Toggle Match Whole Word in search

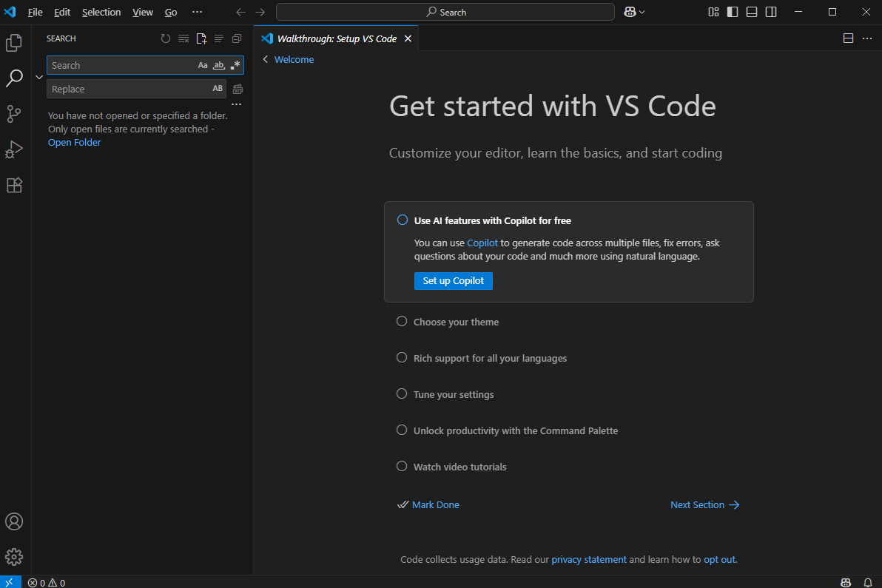pos(219,65)
